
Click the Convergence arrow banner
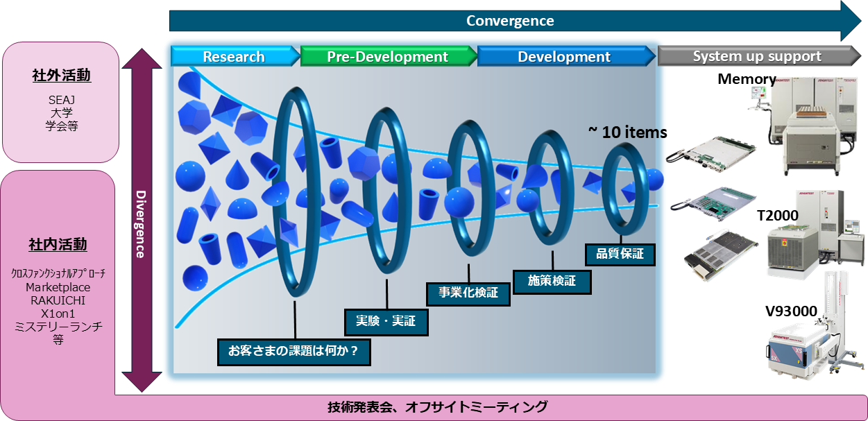click(510, 21)
